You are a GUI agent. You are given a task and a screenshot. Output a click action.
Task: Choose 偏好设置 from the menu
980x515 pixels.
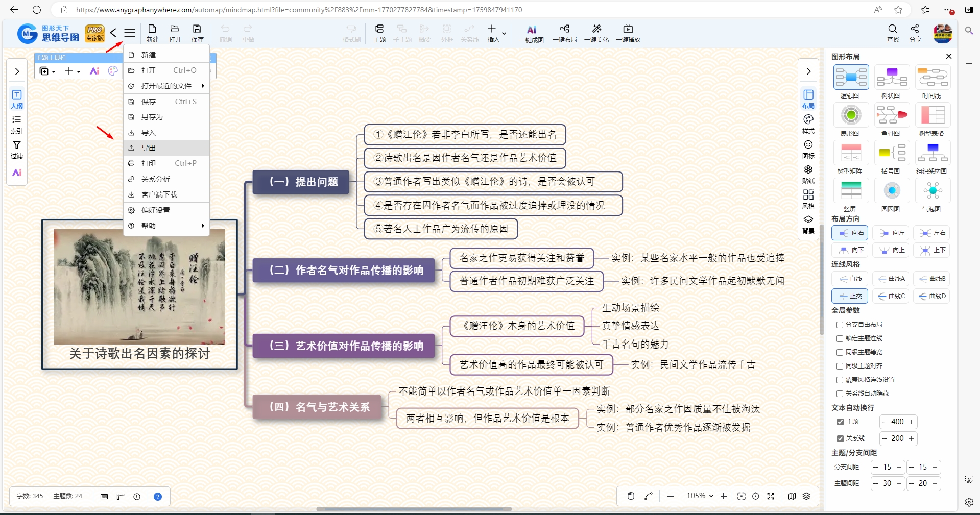166,210
